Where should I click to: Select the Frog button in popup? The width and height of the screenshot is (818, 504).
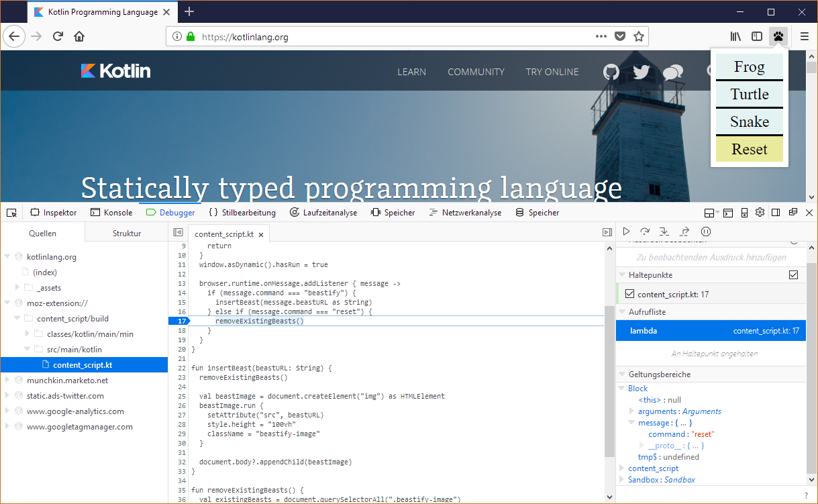coord(750,66)
